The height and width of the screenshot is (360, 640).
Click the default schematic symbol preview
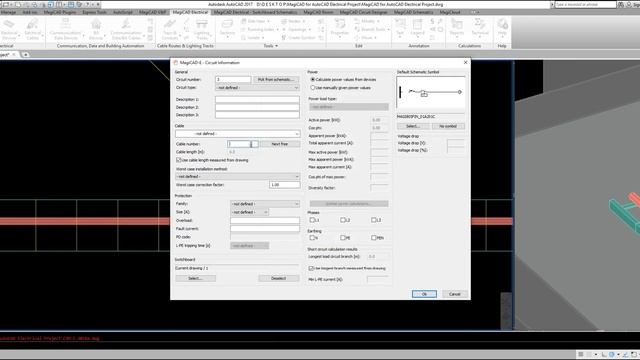pyautogui.click(x=431, y=93)
